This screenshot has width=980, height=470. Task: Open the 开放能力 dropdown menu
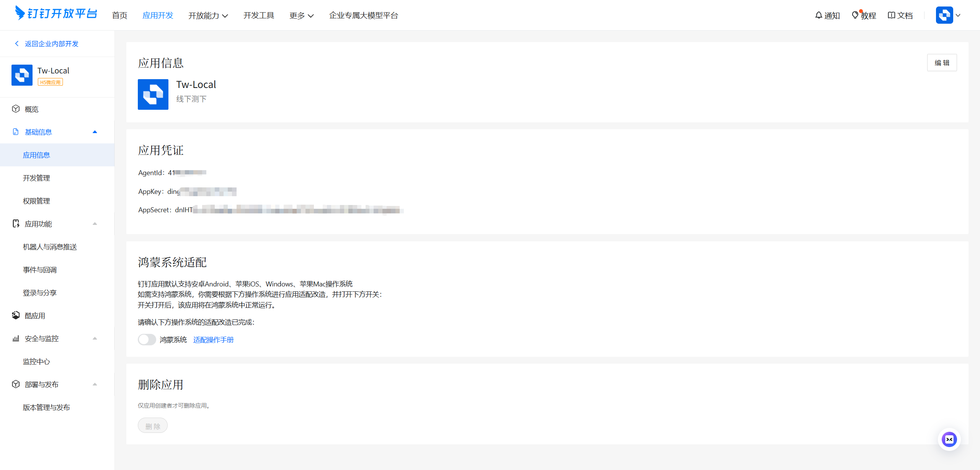[208, 15]
